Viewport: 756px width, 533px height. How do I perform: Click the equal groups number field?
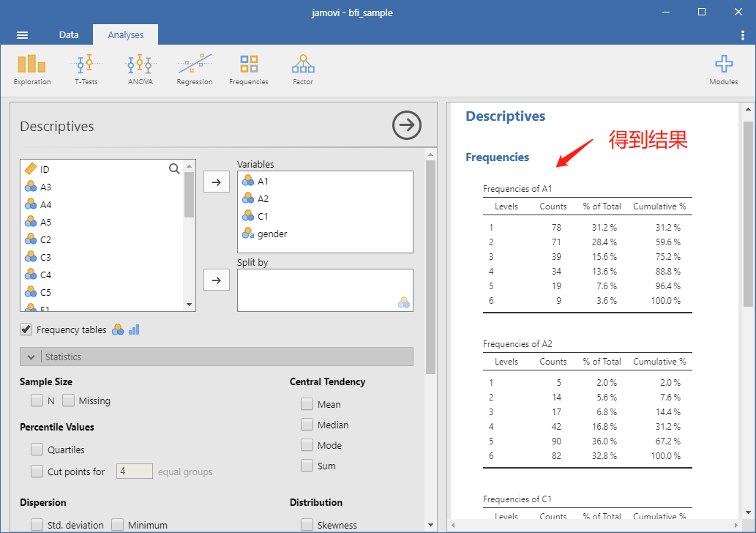(x=135, y=471)
